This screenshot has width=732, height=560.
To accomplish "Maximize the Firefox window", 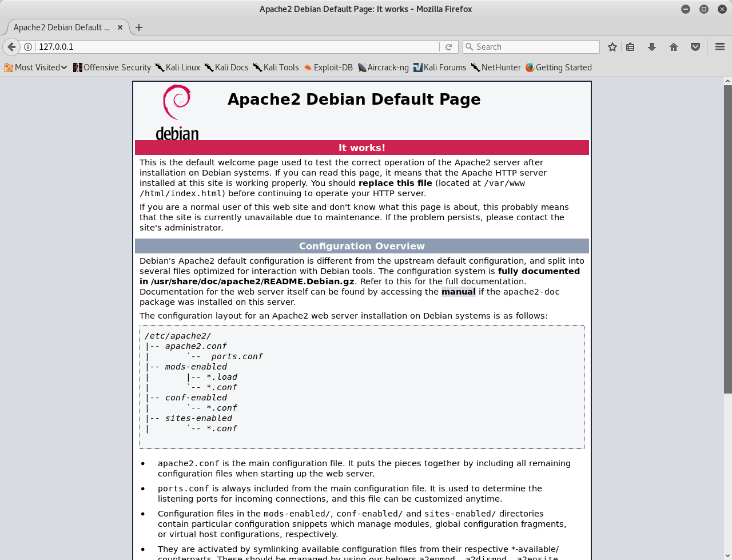I will tap(704, 9).
